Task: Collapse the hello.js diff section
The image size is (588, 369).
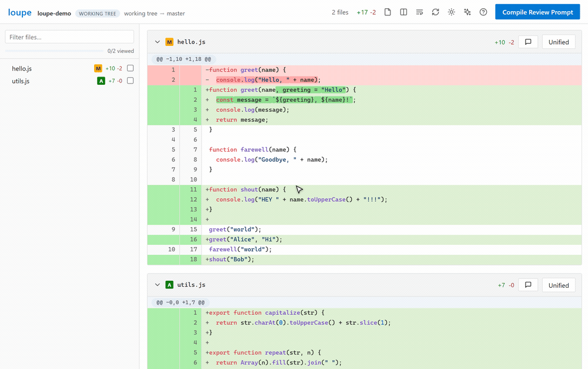Action: [x=158, y=42]
